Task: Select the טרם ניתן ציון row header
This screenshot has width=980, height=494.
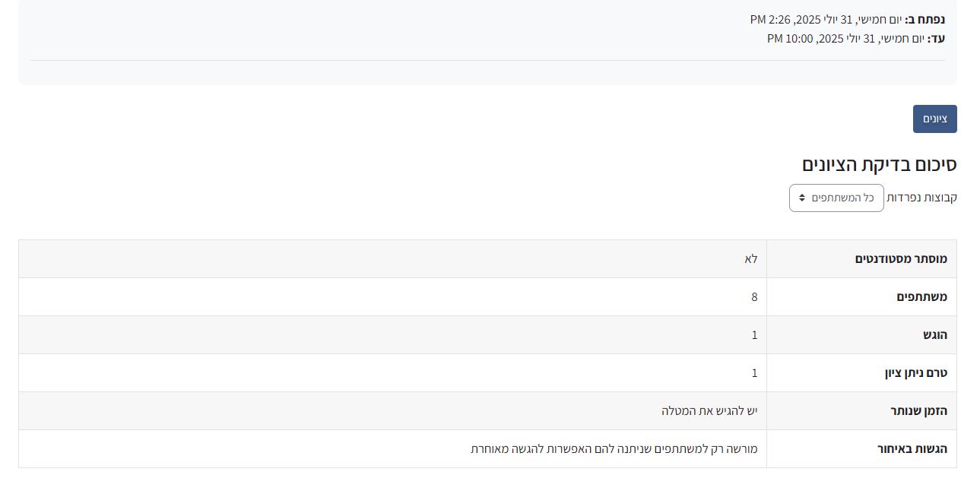Action: pyautogui.click(x=915, y=373)
